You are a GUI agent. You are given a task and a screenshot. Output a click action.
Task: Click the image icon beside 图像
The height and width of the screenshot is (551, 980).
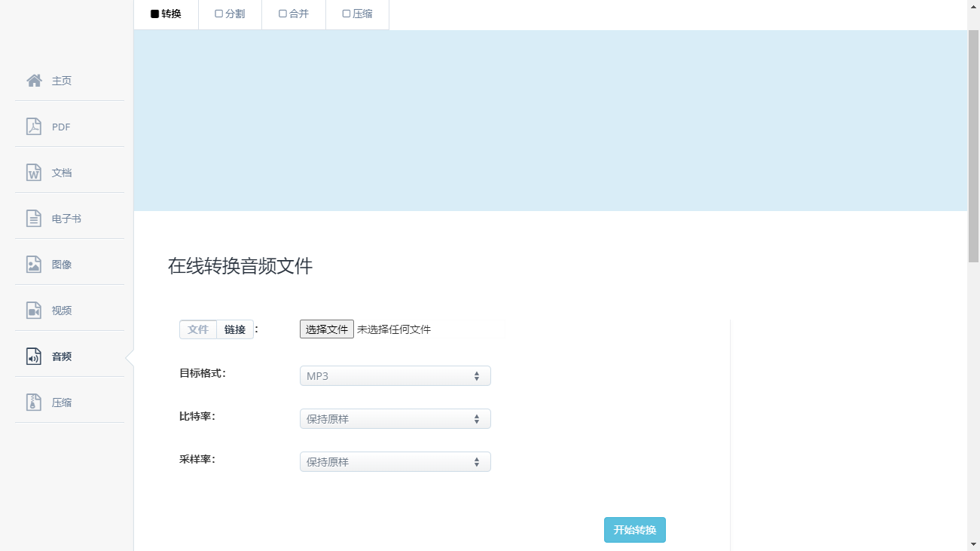pos(34,265)
